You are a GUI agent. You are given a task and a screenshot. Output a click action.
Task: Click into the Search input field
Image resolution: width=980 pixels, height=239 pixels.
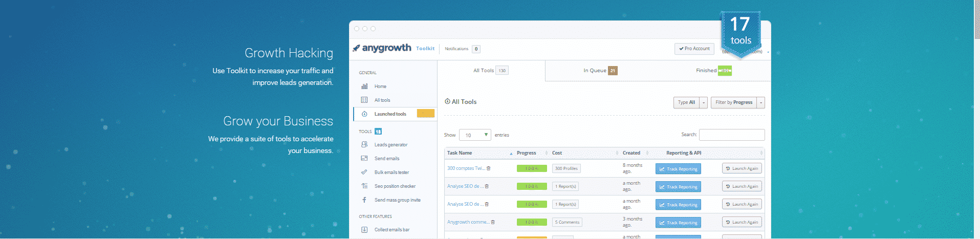click(732, 135)
